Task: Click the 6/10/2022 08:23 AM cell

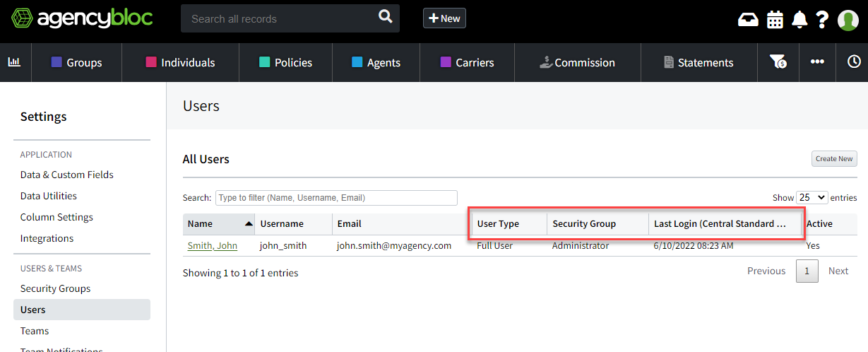Action: (694, 245)
